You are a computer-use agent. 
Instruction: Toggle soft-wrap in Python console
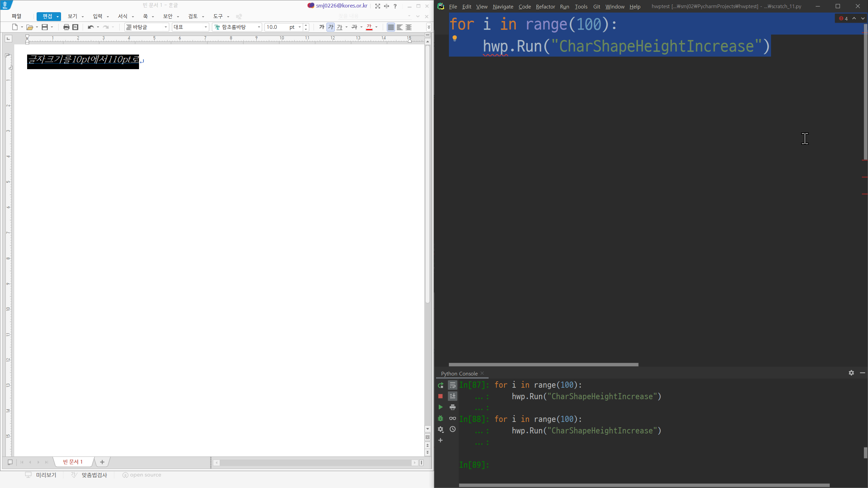pyautogui.click(x=453, y=385)
